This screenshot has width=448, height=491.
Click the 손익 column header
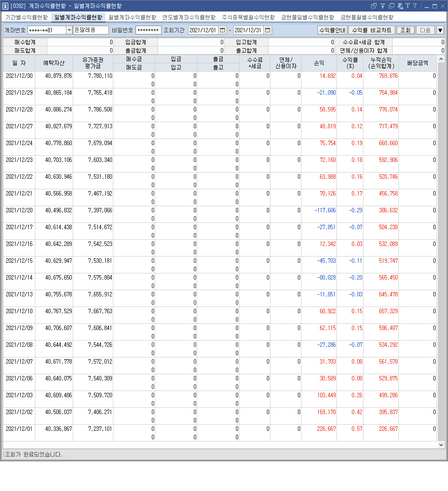[319, 63]
